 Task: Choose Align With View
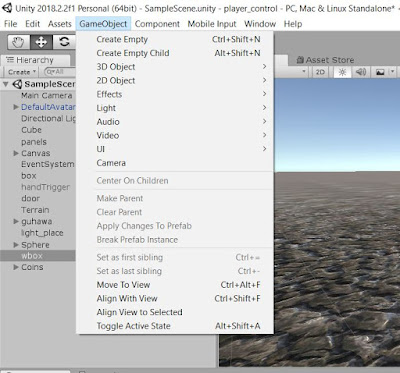click(175, 299)
